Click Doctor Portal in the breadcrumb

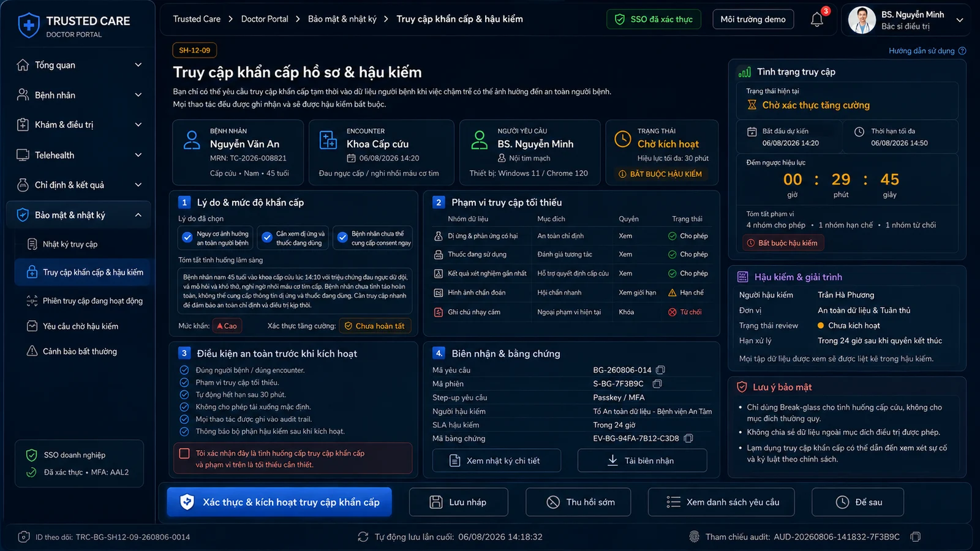pyautogui.click(x=265, y=19)
